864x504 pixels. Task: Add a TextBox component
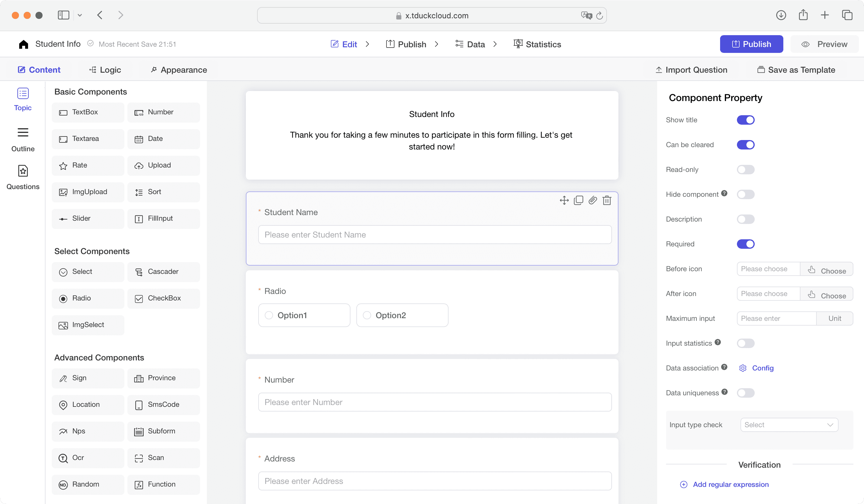88,113
